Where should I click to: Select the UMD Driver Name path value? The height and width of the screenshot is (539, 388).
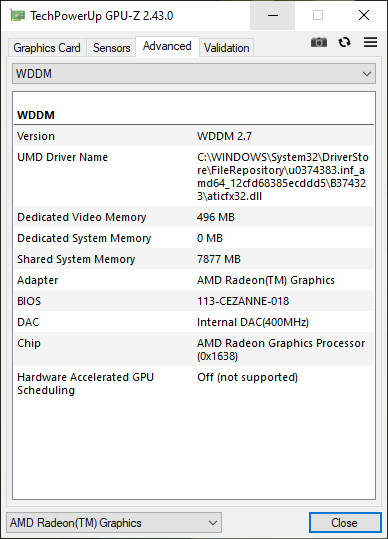[282, 177]
